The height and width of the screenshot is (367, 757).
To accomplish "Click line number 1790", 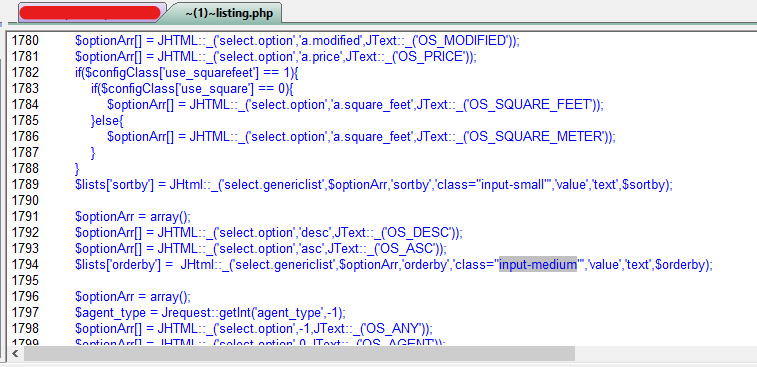I will (x=25, y=200).
